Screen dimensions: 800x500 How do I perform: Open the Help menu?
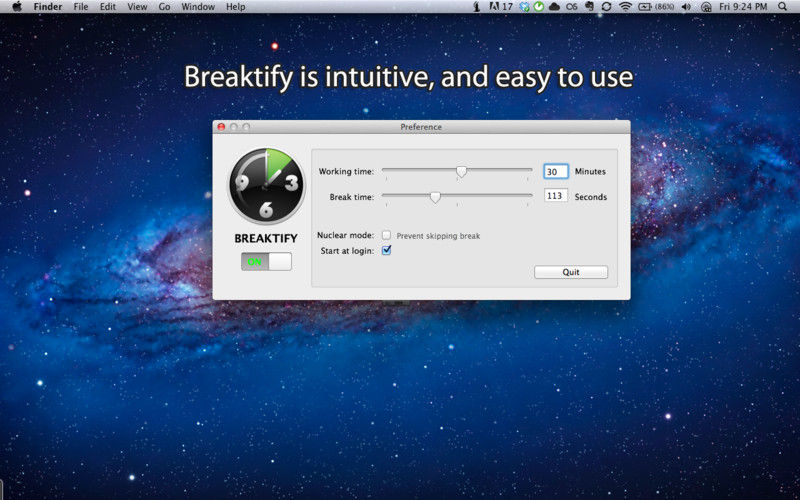coord(235,7)
